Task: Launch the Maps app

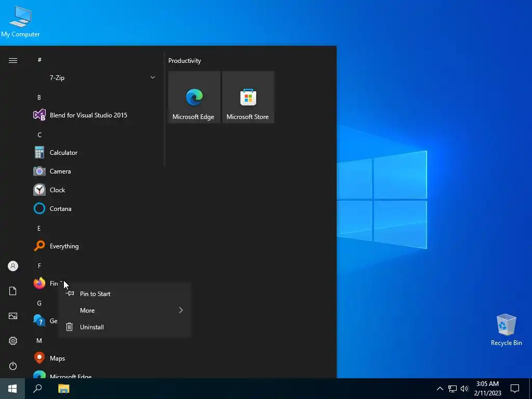Action: pyautogui.click(x=95, y=358)
